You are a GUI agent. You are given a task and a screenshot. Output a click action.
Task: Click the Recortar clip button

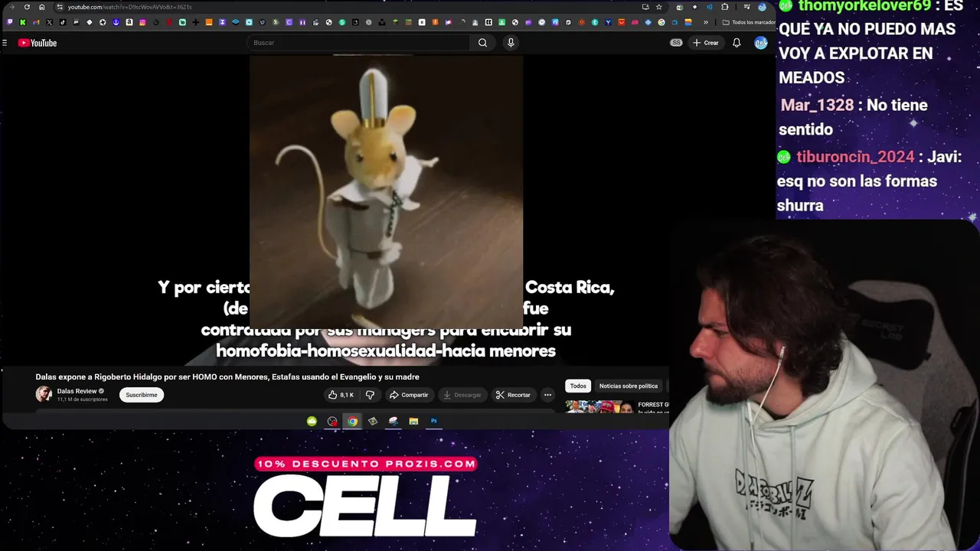[513, 395]
